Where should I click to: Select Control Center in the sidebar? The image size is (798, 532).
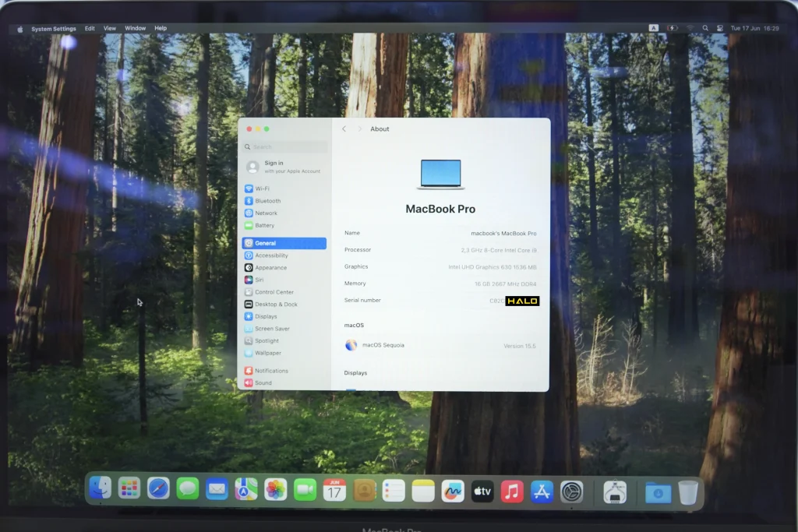(x=274, y=292)
